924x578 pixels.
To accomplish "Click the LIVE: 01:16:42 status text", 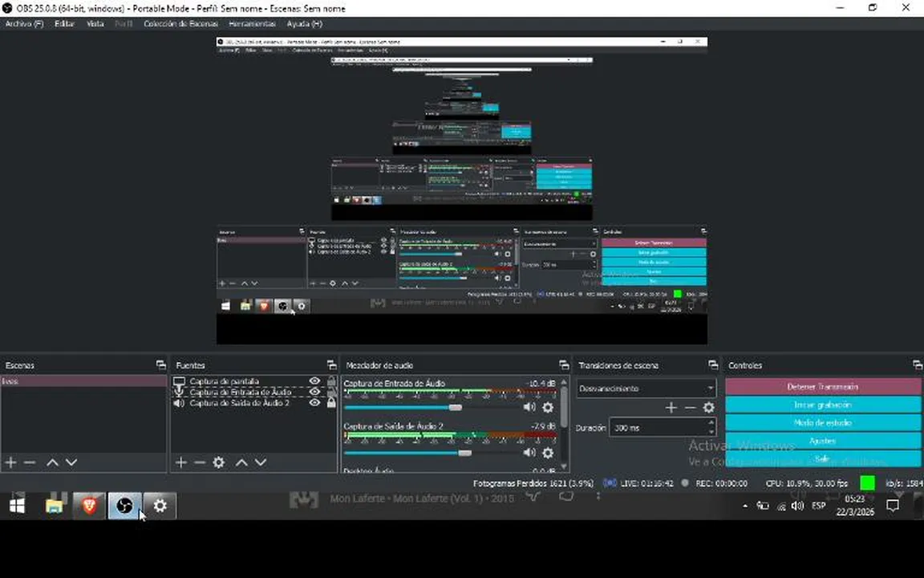I will [646, 483].
